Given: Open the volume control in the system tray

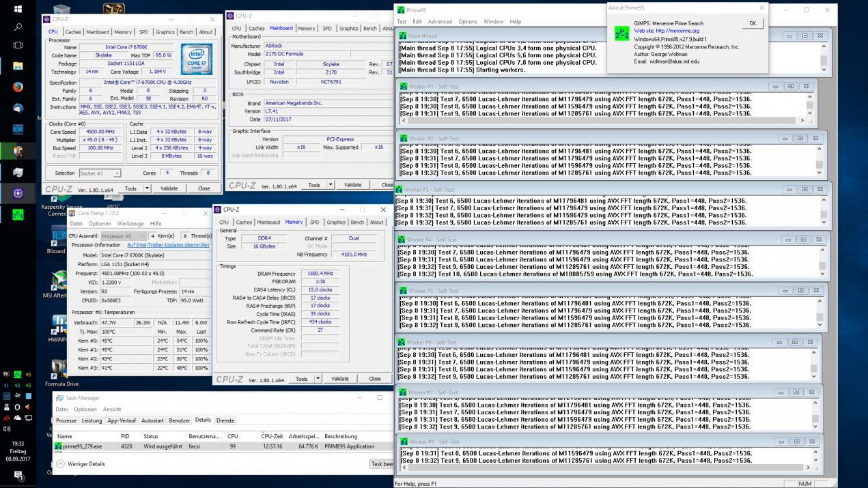Looking at the screenshot, I should (7, 429).
